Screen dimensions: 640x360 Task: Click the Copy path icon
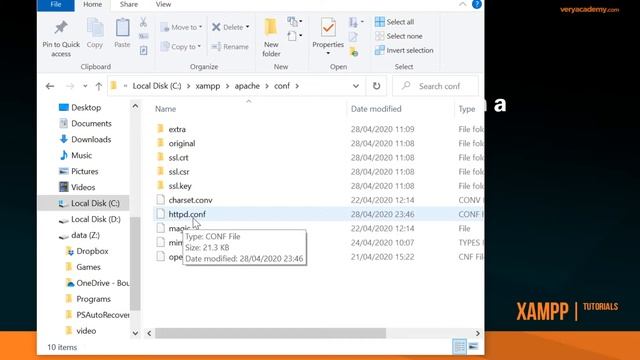pos(143,36)
